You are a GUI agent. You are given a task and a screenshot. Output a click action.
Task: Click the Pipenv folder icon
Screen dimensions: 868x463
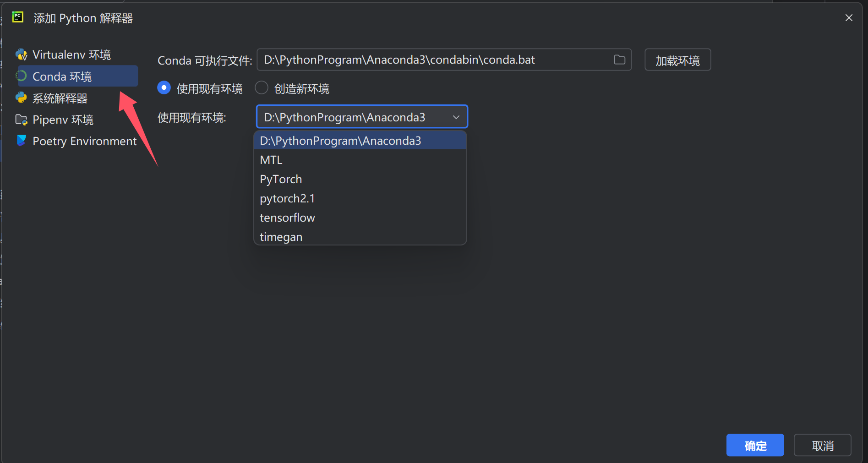pos(21,120)
